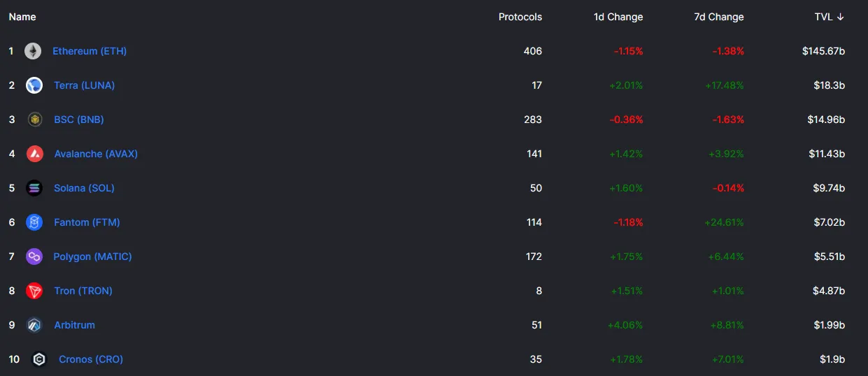868x376 pixels.
Task: Sort by 7d Change header
Action: click(719, 17)
